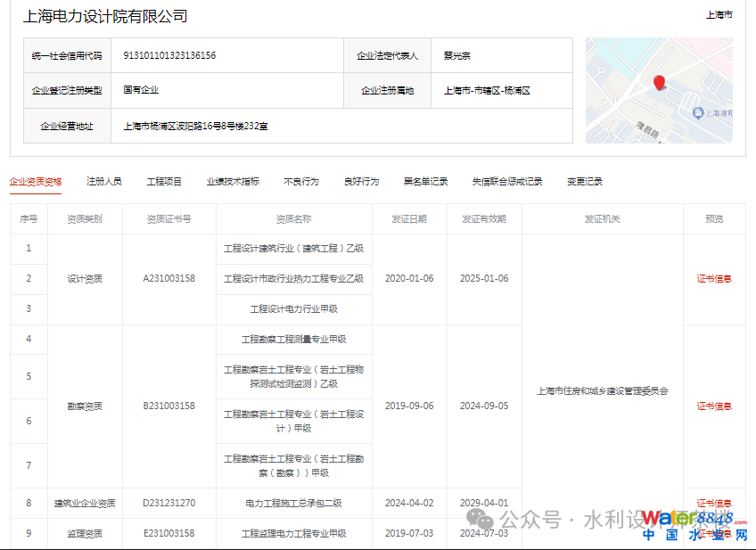Switch to the 企业资质资格 tab

coord(36,182)
